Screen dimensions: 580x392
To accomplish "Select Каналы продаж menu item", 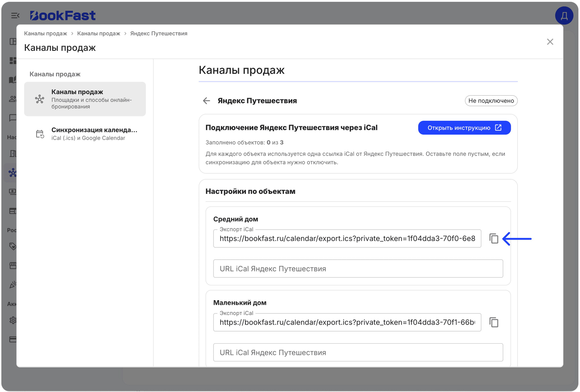I will (x=85, y=99).
